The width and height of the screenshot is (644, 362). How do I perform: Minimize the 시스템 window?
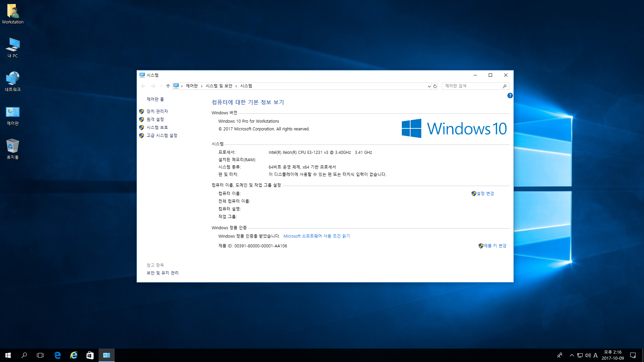(475, 75)
